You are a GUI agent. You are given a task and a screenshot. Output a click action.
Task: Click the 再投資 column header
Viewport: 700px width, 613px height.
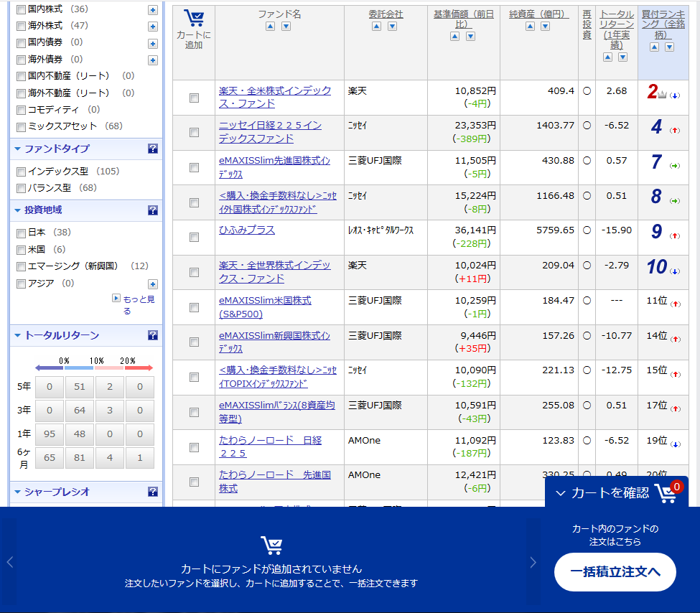click(x=587, y=24)
